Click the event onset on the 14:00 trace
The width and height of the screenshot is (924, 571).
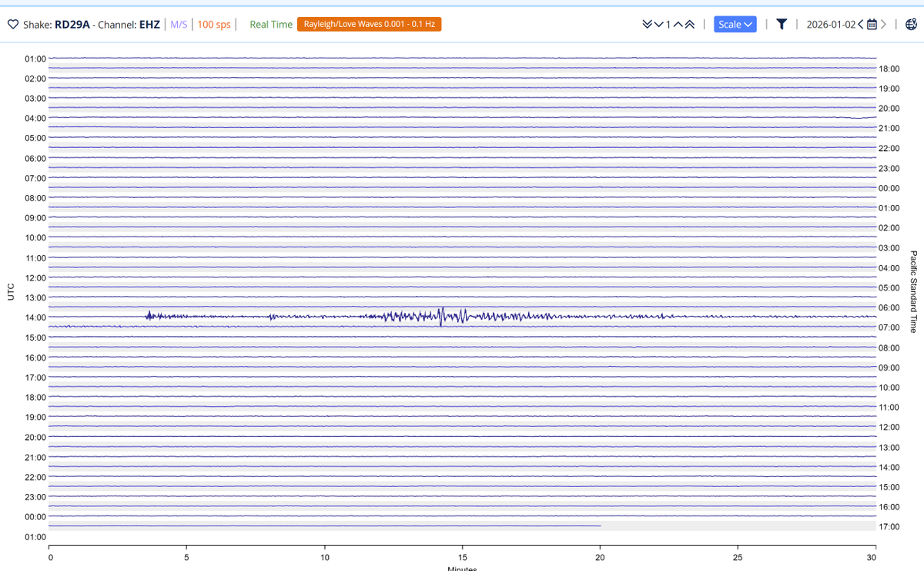click(x=148, y=315)
